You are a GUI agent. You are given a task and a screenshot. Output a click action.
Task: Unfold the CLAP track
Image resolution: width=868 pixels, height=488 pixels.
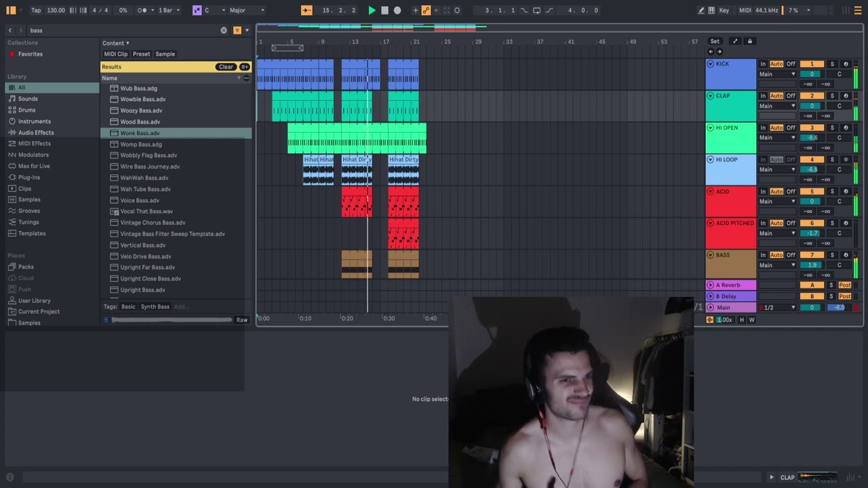point(710,96)
